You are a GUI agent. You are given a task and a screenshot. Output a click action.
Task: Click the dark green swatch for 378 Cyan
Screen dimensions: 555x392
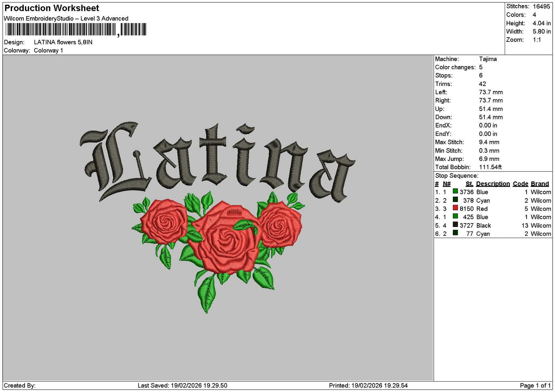click(455, 200)
